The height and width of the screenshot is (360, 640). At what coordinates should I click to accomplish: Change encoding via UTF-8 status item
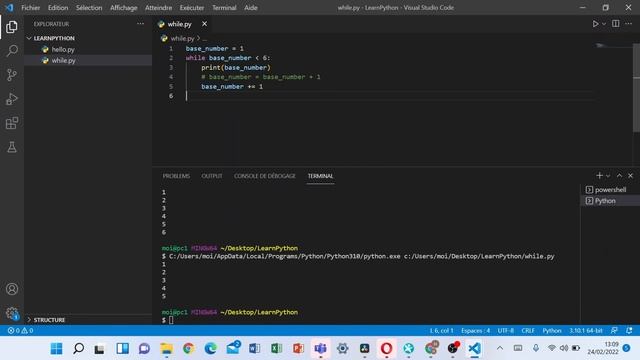pos(506,331)
